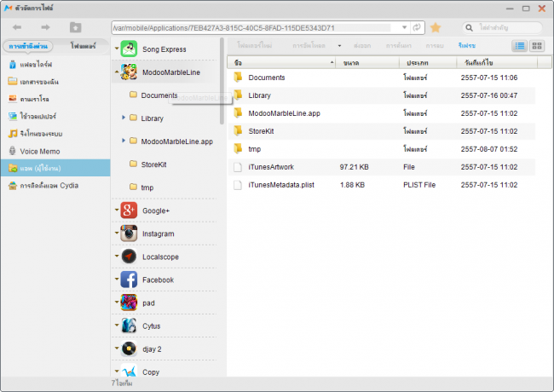The image size is (554, 392).
Task: Click the app tree vertical scrollbar
Action: 222,81
